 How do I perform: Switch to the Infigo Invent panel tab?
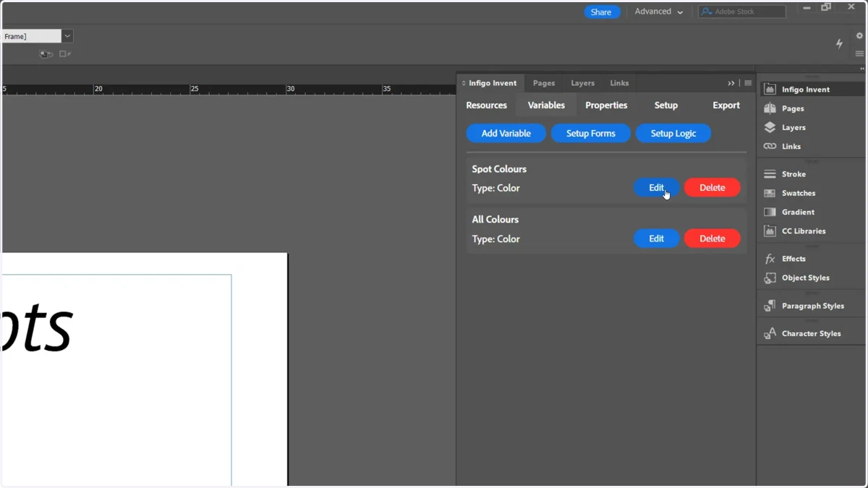pyautogui.click(x=490, y=83)
